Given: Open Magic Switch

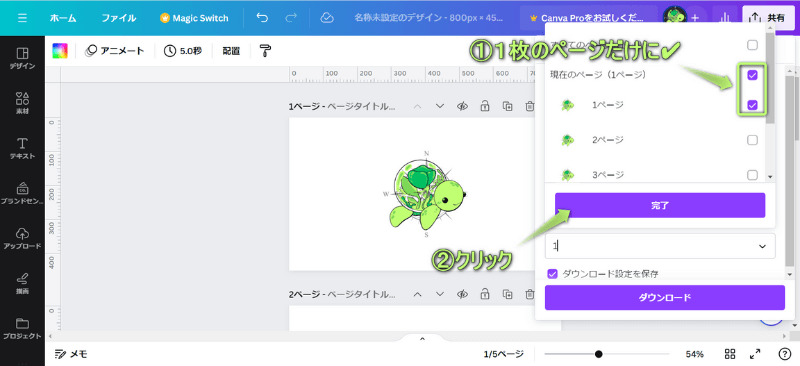Looking at the screenshot, I should 194,18.
